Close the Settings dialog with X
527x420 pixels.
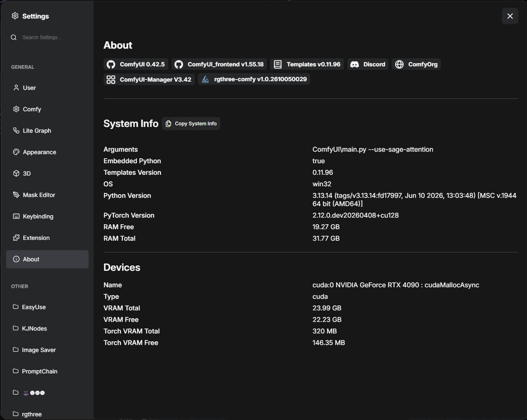[x=510, y=16]
